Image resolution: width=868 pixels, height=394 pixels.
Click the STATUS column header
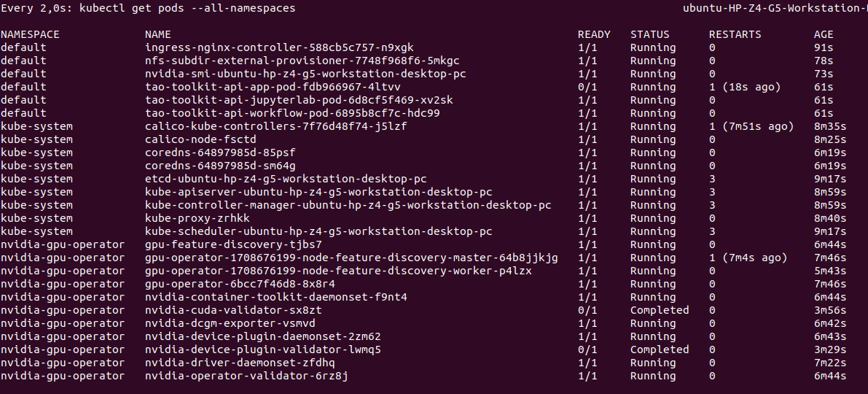[x=649, y=34]
